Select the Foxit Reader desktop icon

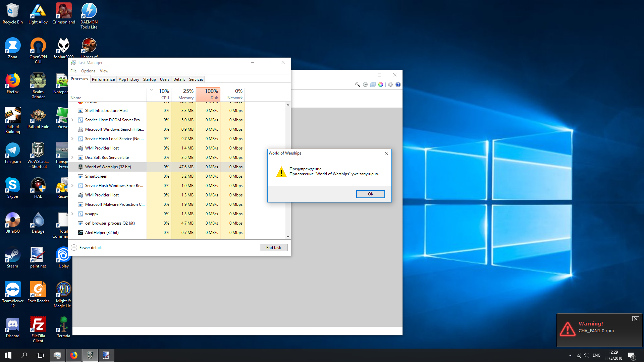[38, 293]
